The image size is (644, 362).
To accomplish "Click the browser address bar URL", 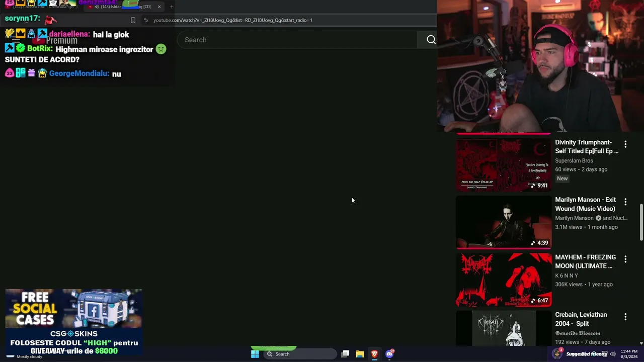I will coord(232,20).
